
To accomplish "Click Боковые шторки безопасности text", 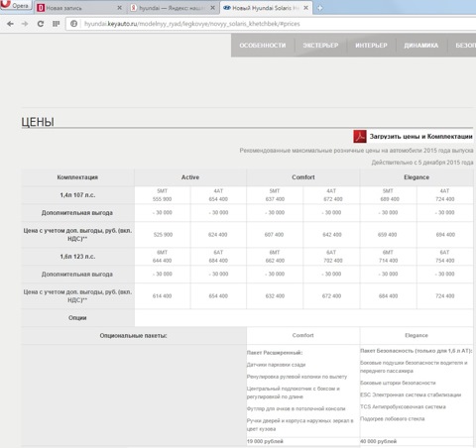I will tap(398, 383).
